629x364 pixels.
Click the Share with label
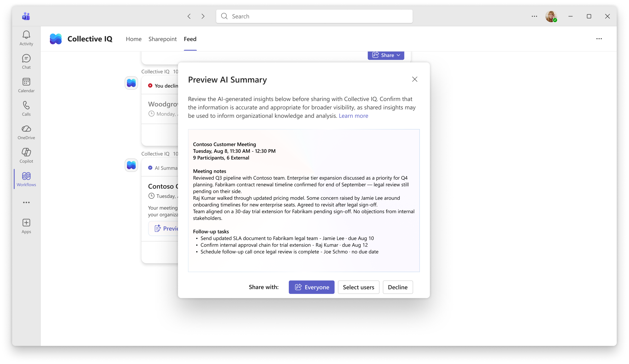coord(263,287)
